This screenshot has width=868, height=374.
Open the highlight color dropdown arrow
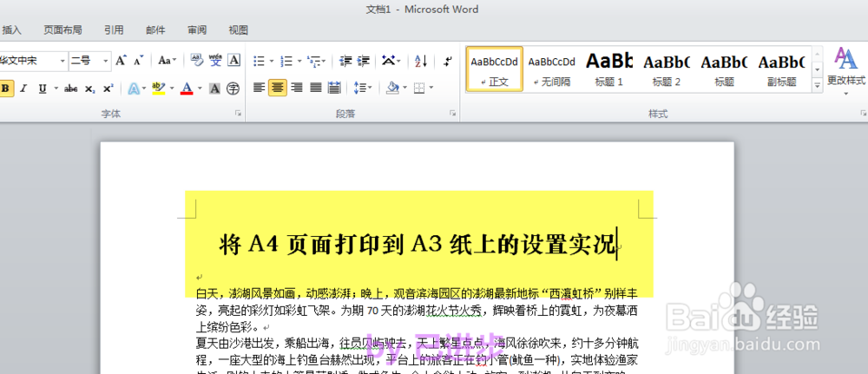point(172,89)
